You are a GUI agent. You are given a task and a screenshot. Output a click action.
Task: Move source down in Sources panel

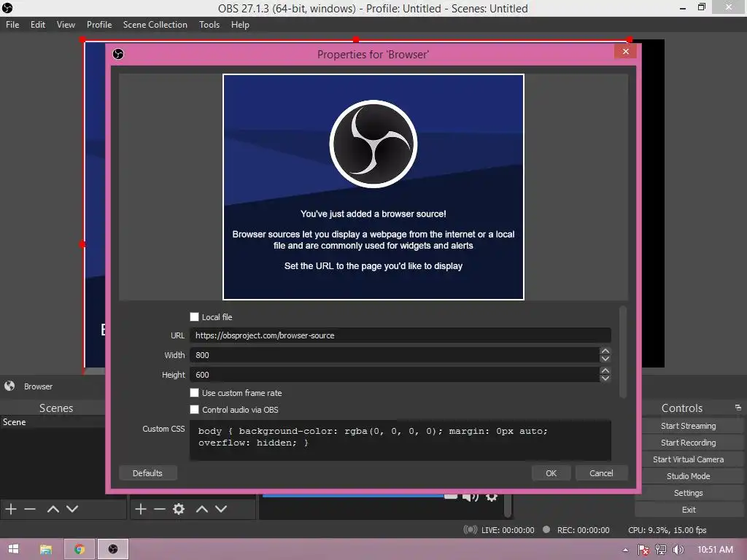[x=221, y=509]
